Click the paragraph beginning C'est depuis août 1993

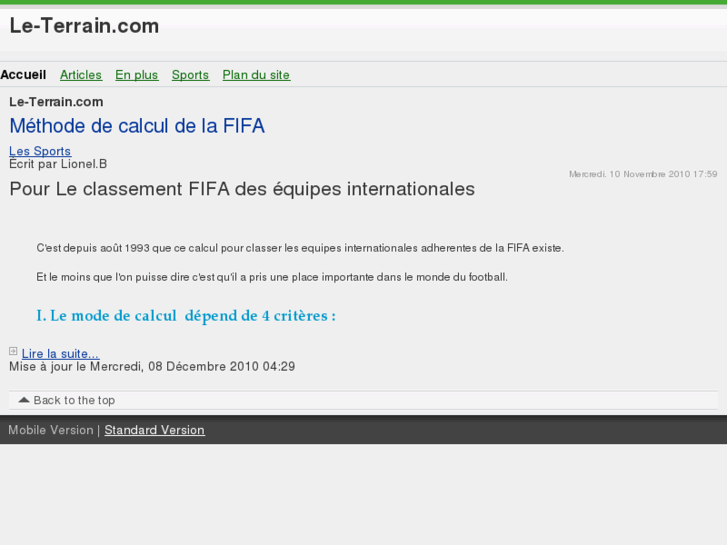pyautogui.click(x=300, y=248)
